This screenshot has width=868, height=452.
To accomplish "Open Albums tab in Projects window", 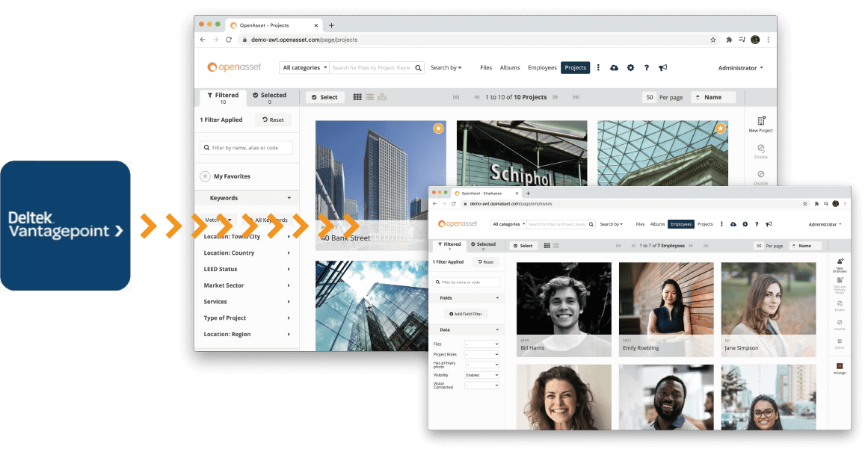I will (x=510, y=67).
